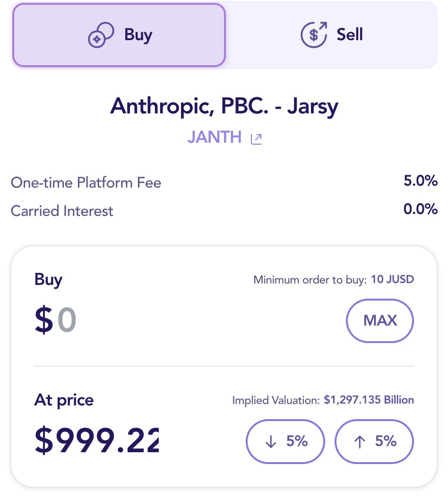Click the Carried Interest label

tap(62, 211)
